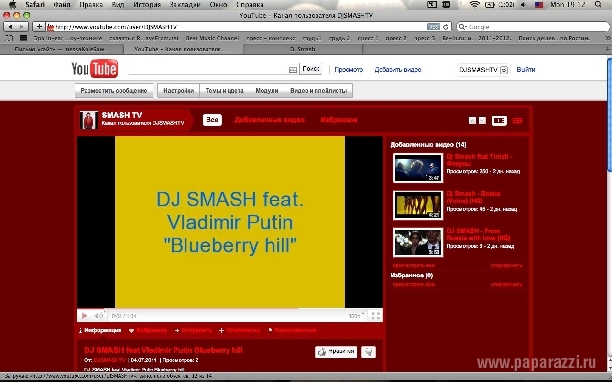Switch to list view layout icon

(x=517, y=121)
